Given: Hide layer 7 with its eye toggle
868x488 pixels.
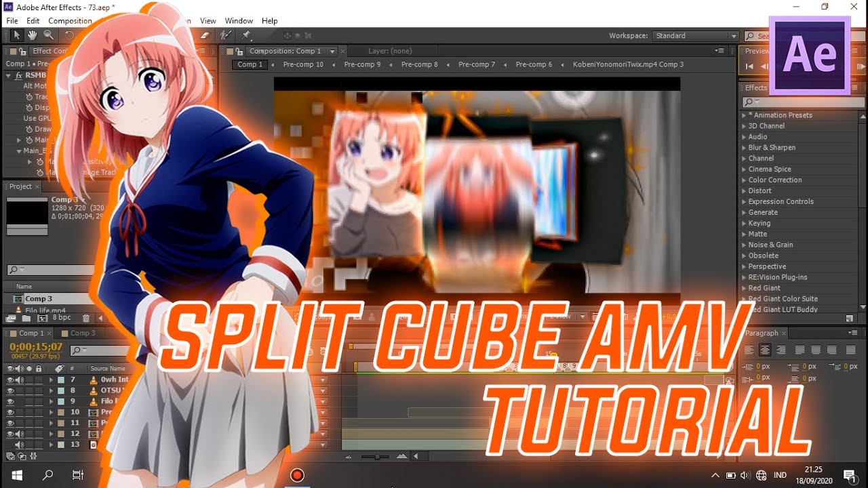Looking at the screenshot, I should (10, 380).
